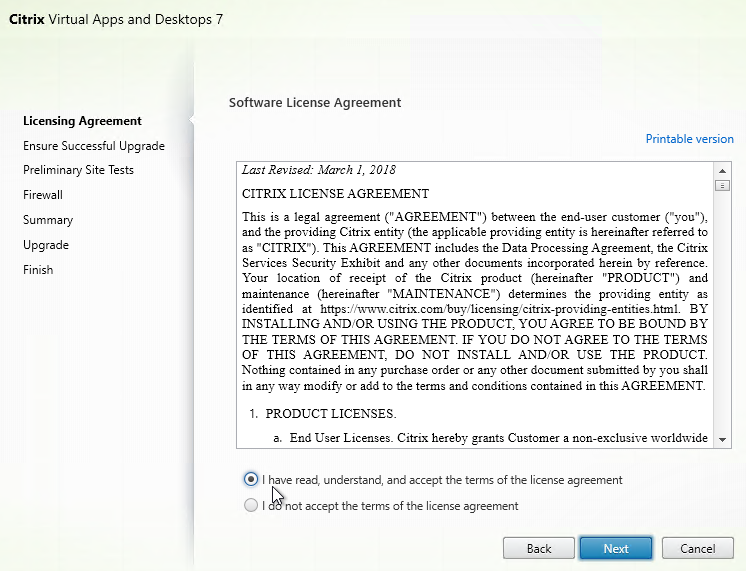
Task: Select the Upgrade step in sidebar
Action: (46, 245)
